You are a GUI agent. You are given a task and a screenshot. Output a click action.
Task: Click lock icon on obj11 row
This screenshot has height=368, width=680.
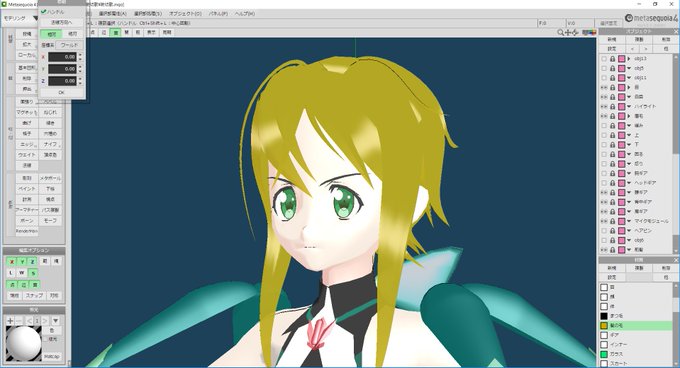point(612,78)
